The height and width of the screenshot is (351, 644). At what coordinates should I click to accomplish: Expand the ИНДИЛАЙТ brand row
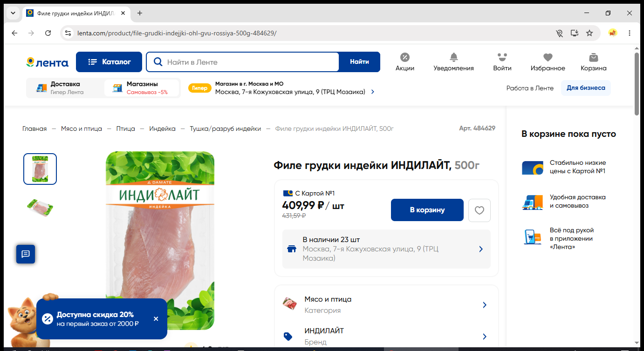[x=386, y=337]
